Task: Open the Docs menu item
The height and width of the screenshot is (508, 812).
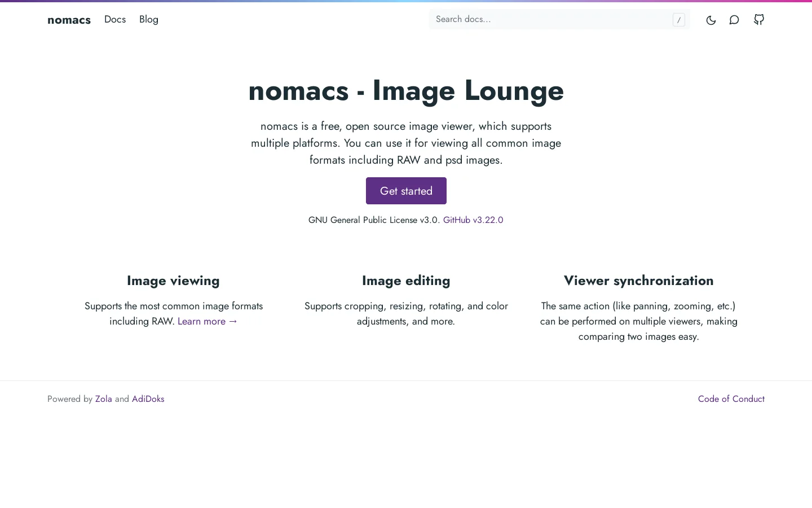Action: 115,19
